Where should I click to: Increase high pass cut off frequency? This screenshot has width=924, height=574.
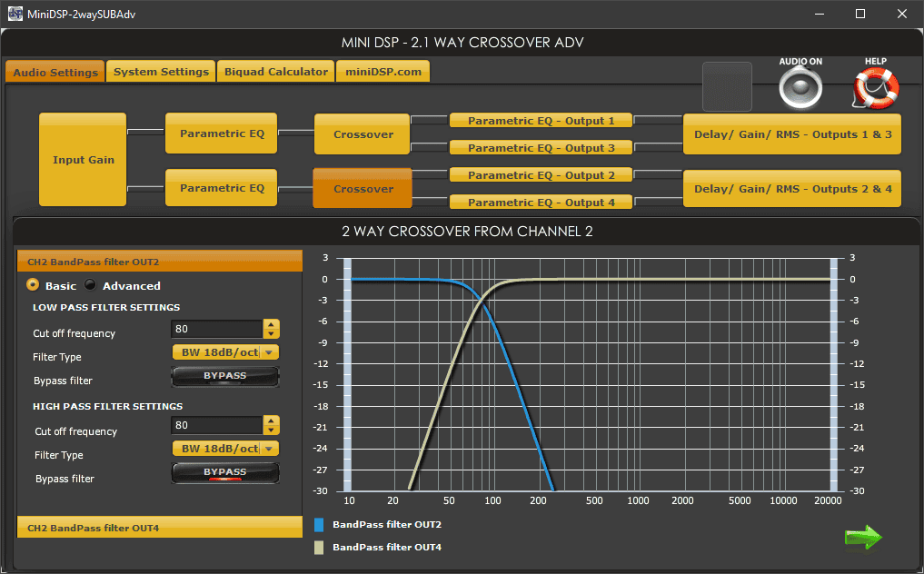[x=271, y=421]
